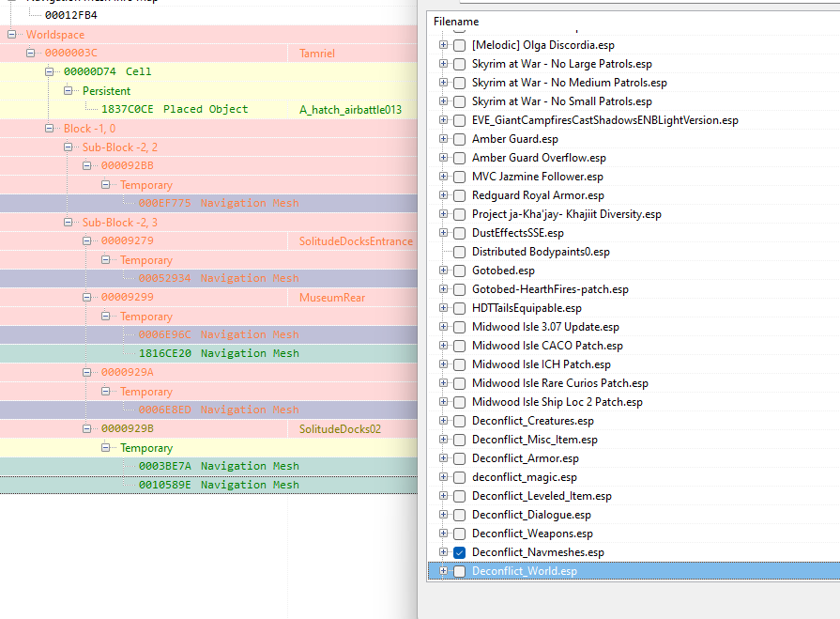This screenshot has height=619, width=840.
Task: Select Project ja-Kha'jay- Khajiit Diversity.esp filename
Action: 566,214
